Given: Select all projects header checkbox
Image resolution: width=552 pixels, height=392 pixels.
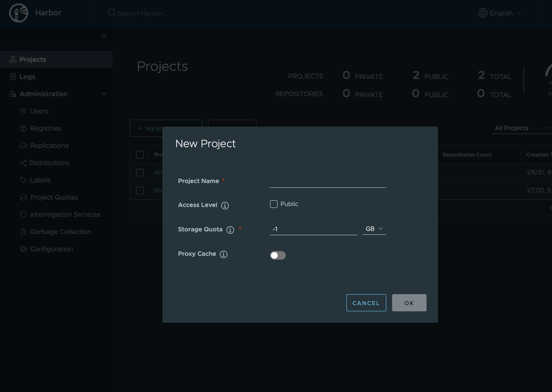Looking at the screenshot, I should coord(140,155).
